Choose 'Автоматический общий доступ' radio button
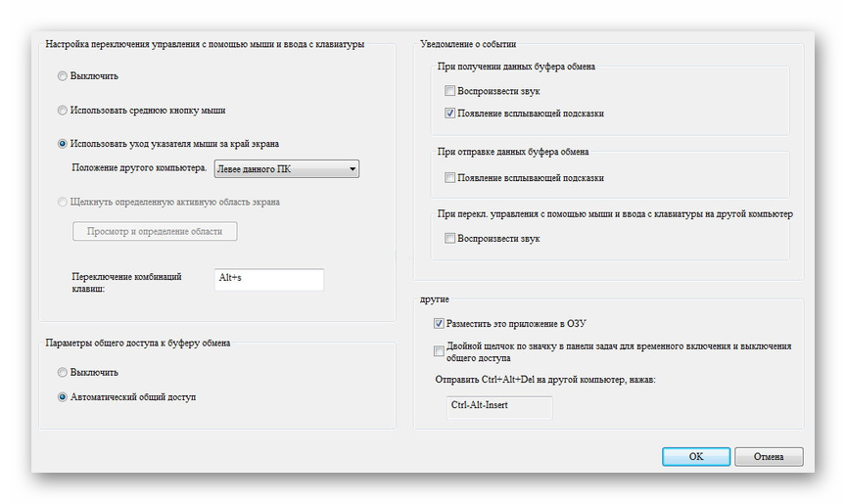The width and height of the screenshot is (846, 504). pos(64,397)
